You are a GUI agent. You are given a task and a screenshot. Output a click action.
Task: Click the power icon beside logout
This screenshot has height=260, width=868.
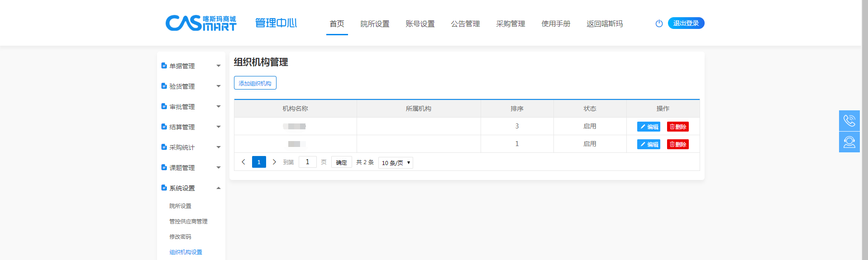click(659, 24)
